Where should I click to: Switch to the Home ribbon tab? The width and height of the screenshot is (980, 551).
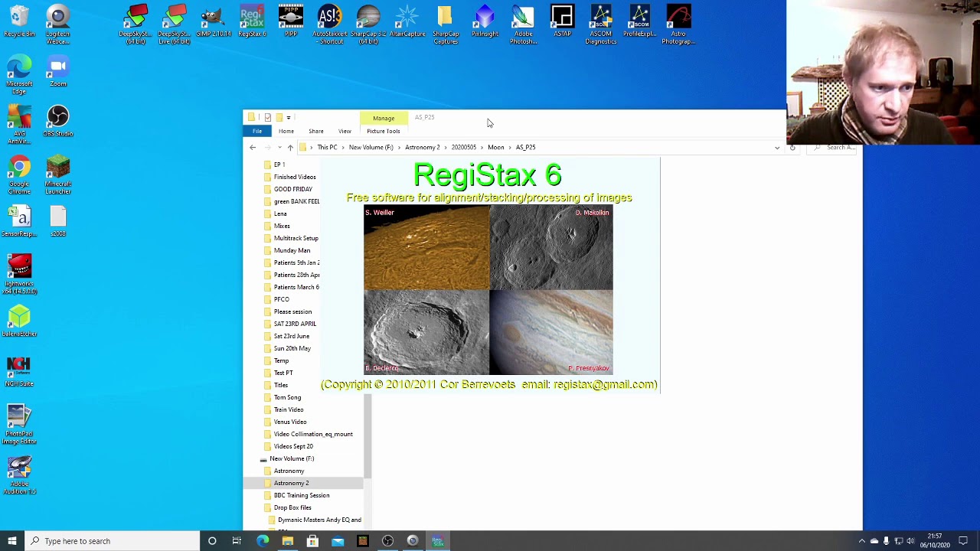pos(286,132)
